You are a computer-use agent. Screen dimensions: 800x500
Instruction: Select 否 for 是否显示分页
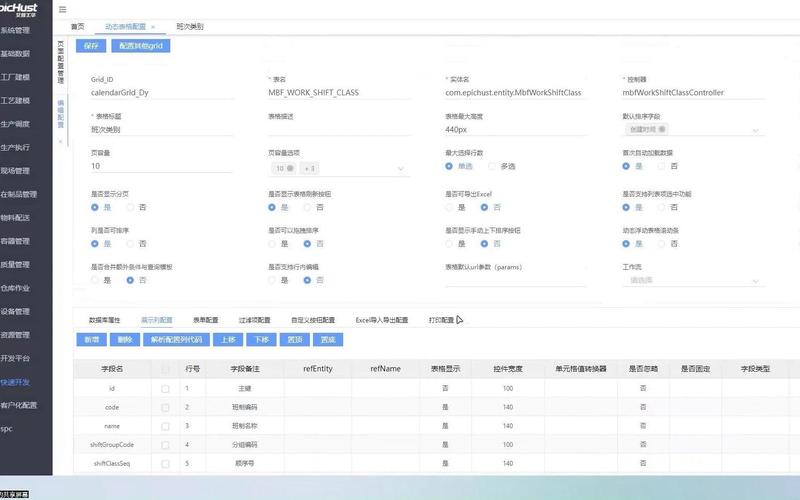click(x=130, y=208)
